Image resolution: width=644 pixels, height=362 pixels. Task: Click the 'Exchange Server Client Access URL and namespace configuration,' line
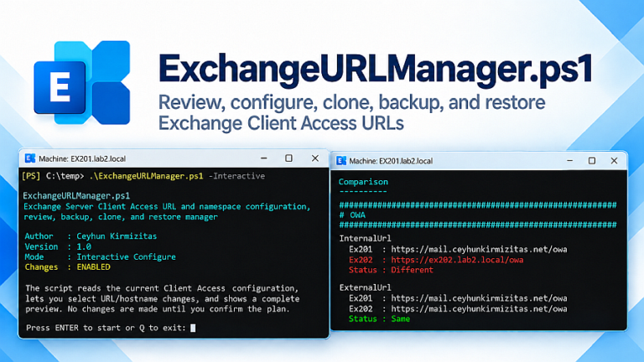click(167, 206)
